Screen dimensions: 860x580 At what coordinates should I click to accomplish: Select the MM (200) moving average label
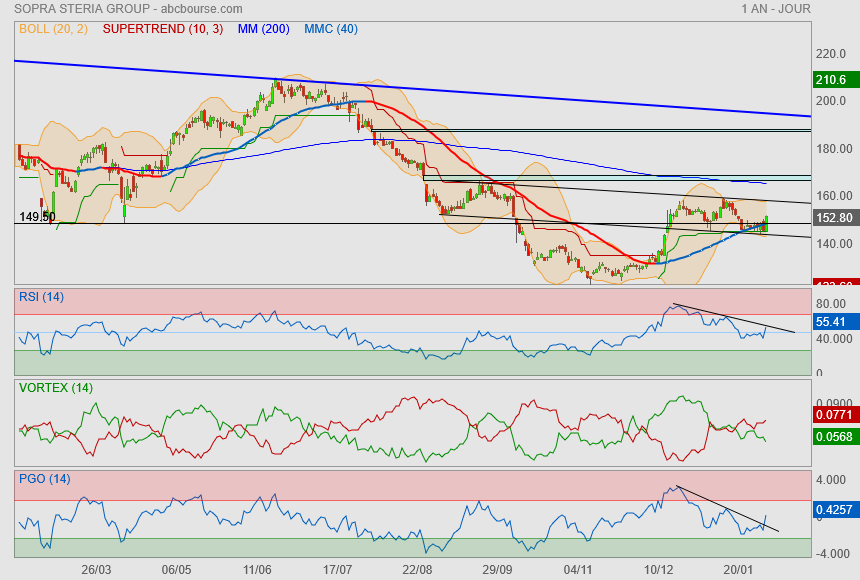pyautogui.click(x=263, y=29)
